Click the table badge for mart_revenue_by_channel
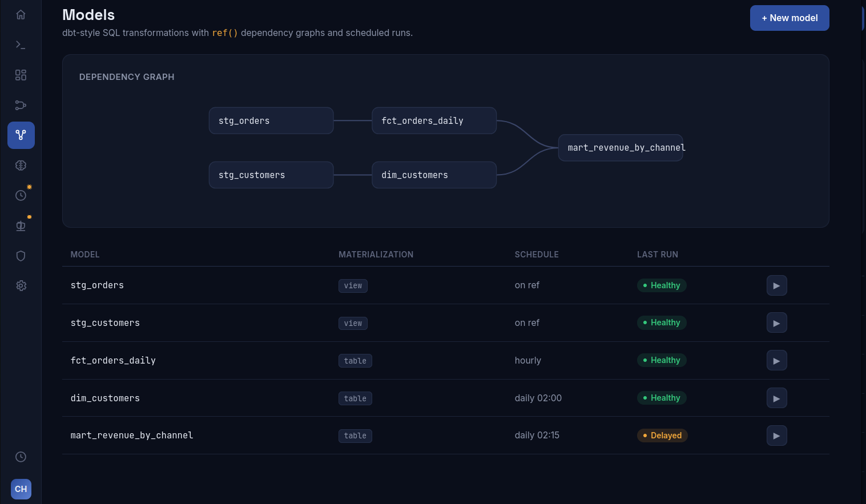 355,436
